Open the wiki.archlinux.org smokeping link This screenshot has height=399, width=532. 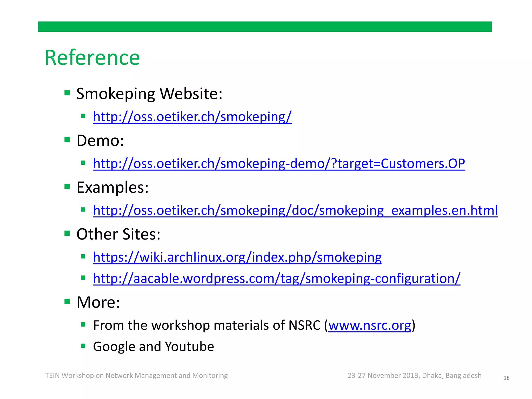237,257
